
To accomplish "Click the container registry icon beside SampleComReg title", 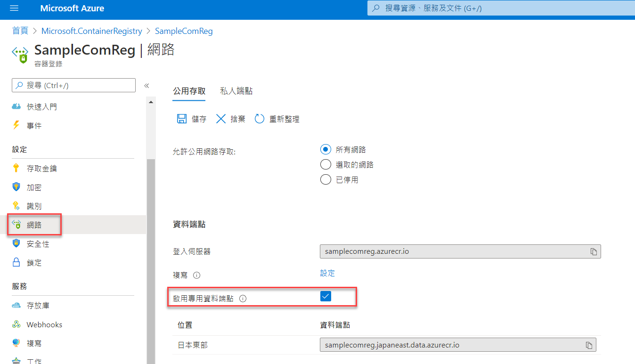I will pos(20,54).
